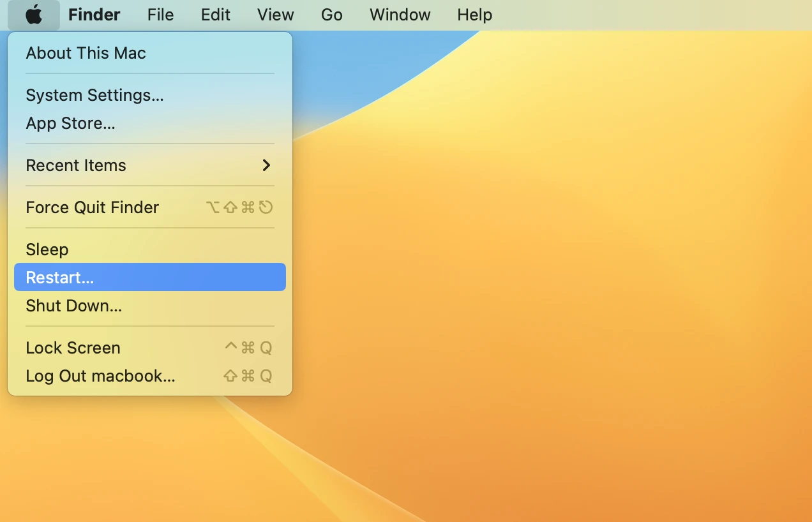Select Lock Screen
Image resolution: width=812 pixels, height=522 pixels.
click(73, 348)
